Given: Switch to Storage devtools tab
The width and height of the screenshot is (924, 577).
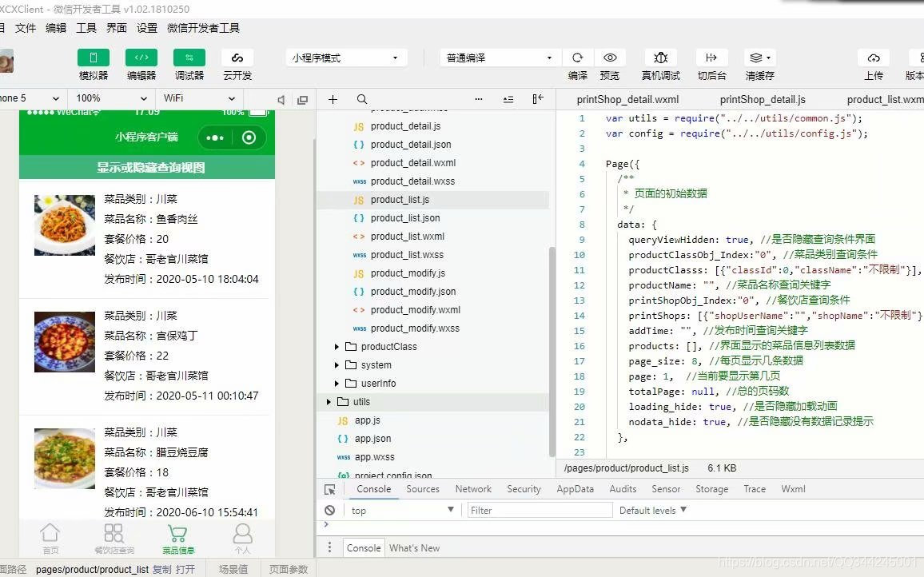Looking at the screenshot, I should [x=712, y=489].
